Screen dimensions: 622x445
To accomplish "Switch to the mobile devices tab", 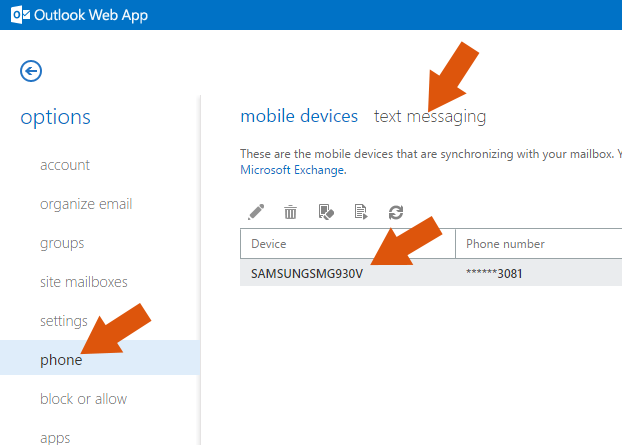I will click(299, 116).
